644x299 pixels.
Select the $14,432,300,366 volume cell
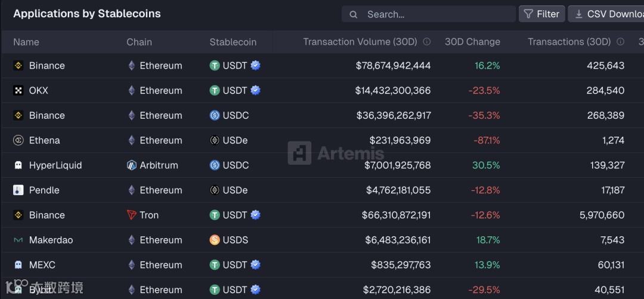tap(393, 91)
